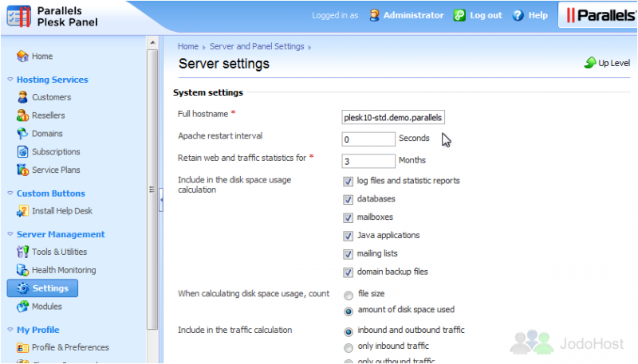This screenshot has width=638, height=364.
Task: Click the Install Help Desk icon
Action: (22, 211)
